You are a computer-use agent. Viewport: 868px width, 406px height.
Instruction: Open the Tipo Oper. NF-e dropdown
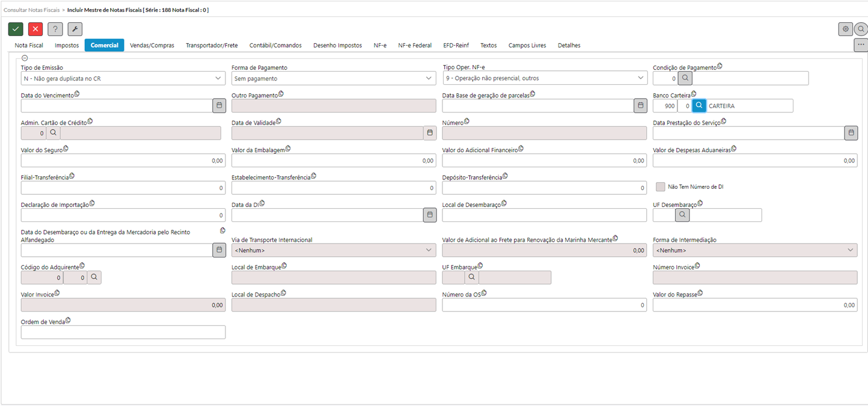[x=640, y=78]
